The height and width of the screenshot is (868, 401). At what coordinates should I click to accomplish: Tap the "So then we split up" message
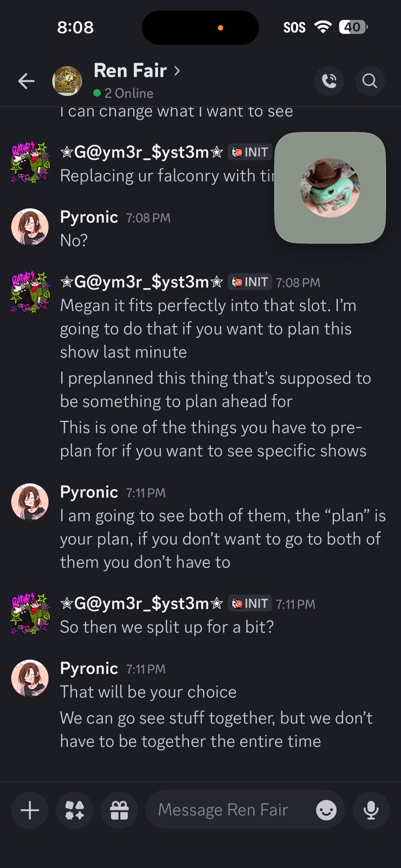click(167, 627)
